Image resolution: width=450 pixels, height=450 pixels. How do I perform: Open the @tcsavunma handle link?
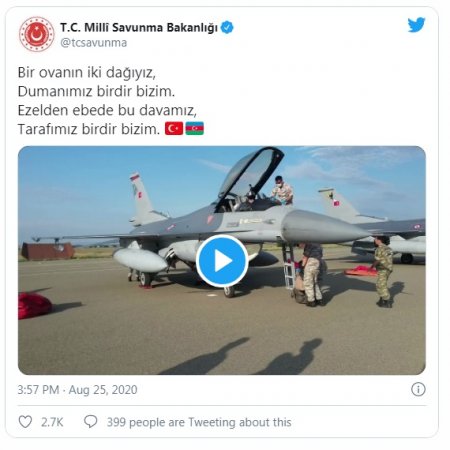[x=93, y=43]
